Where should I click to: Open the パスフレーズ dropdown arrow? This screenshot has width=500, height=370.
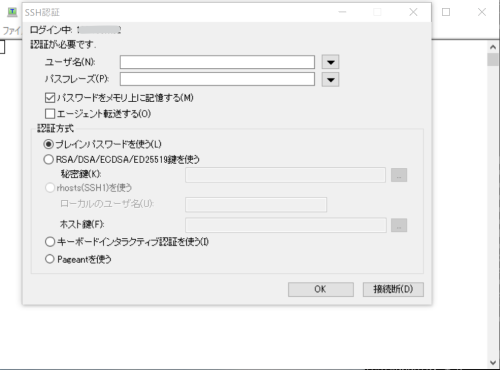pos(330,80)
